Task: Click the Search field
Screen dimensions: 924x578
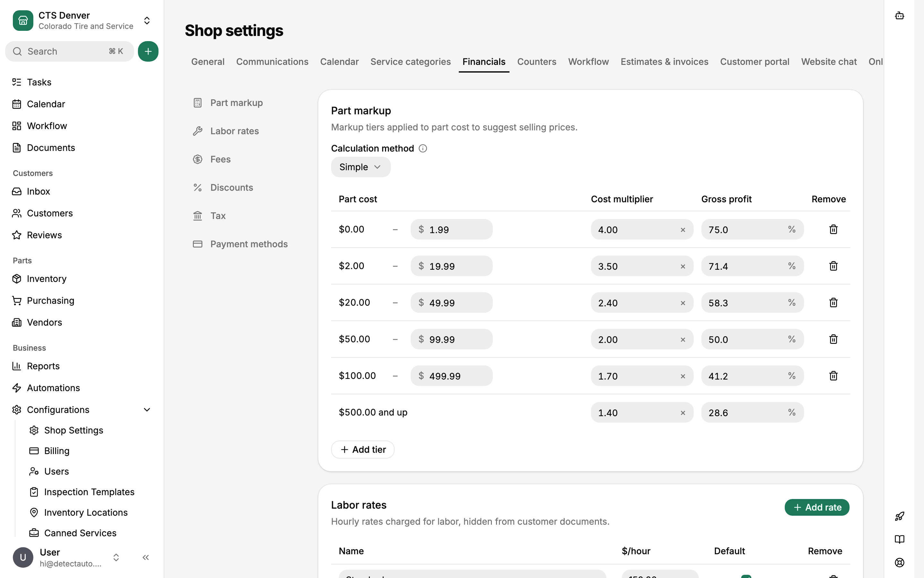Action: pos(70,51)
